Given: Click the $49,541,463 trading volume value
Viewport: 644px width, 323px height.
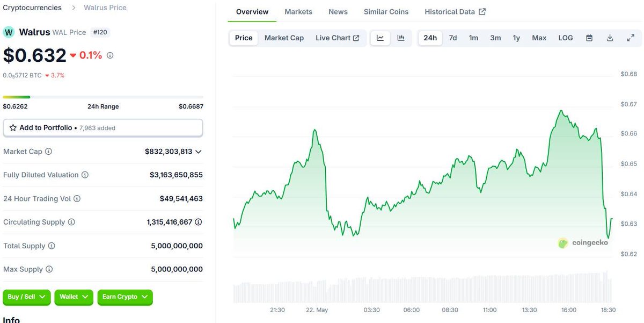Looking at the screenshot, I should tap(181, 199).
